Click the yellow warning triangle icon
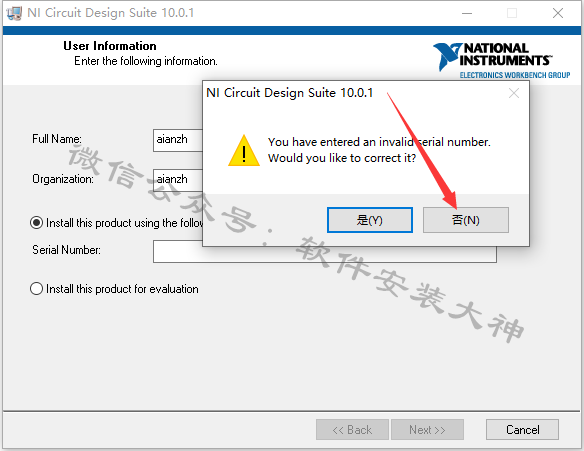The width and height of the screenshot is (584, 451). tap(244, 150)
